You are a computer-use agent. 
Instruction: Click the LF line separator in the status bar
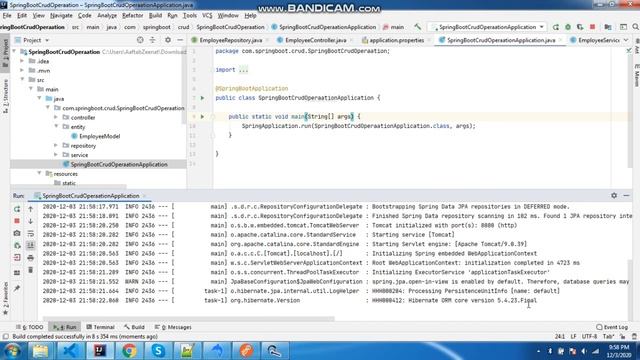573,336
